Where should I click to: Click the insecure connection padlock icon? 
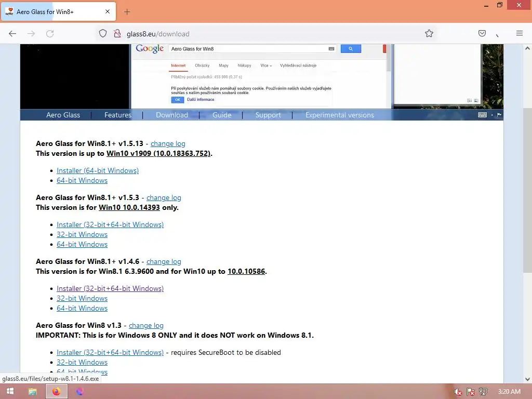click(117, 34)
